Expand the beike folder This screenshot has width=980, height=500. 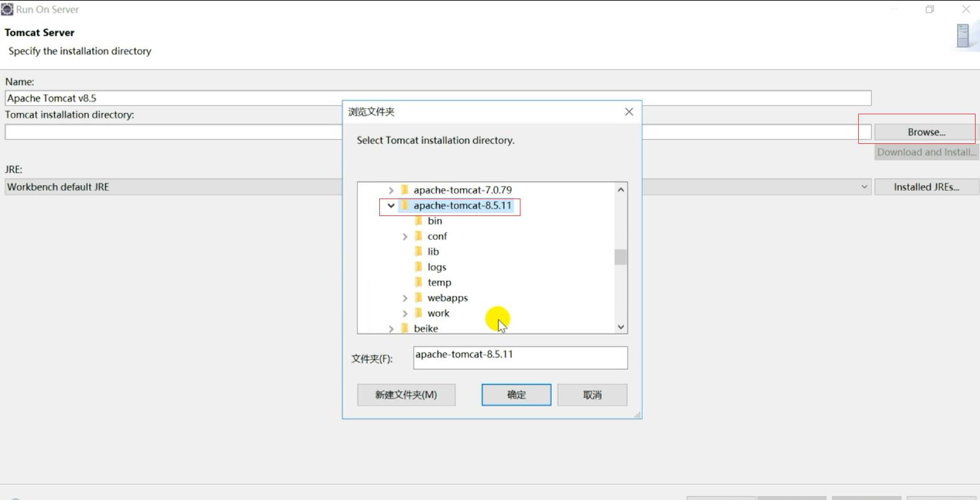391,329
